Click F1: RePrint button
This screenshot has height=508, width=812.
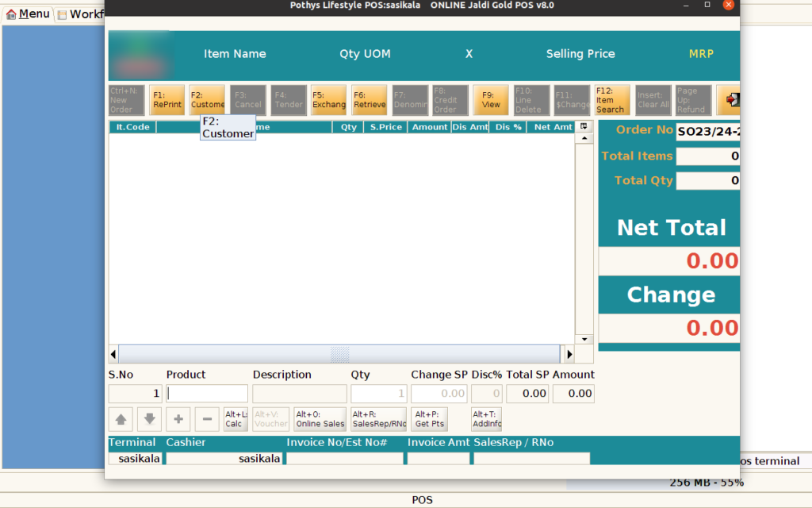167,100
